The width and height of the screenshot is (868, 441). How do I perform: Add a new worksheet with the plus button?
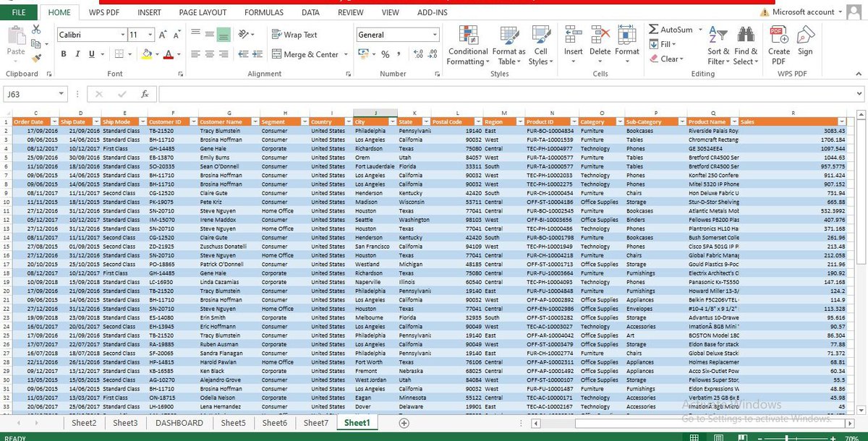pyautogui.click(x=404, y=423)
